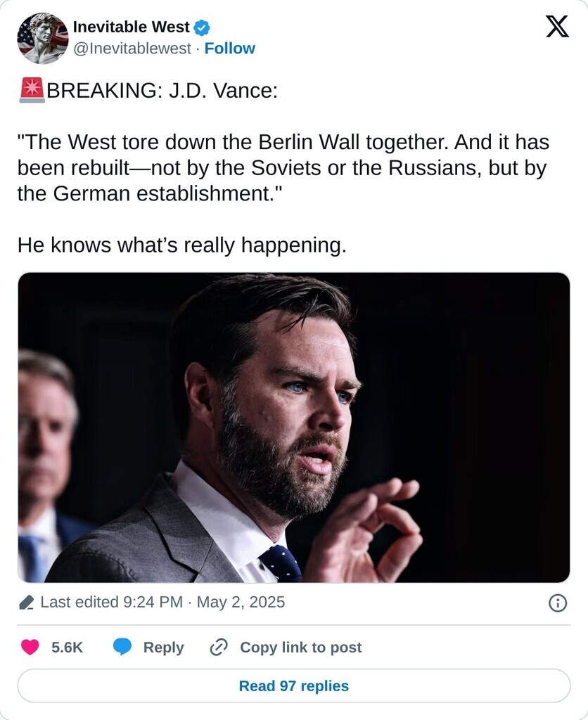Select Copy link to post text
The height and width of the screenshot is (720, 588).
pos(301,648)
